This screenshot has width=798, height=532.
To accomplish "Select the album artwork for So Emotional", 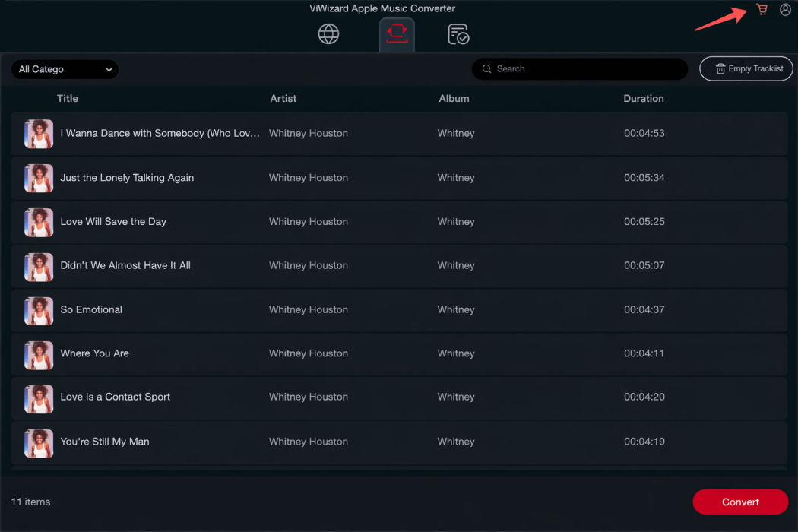I will (x=38, y=311).
